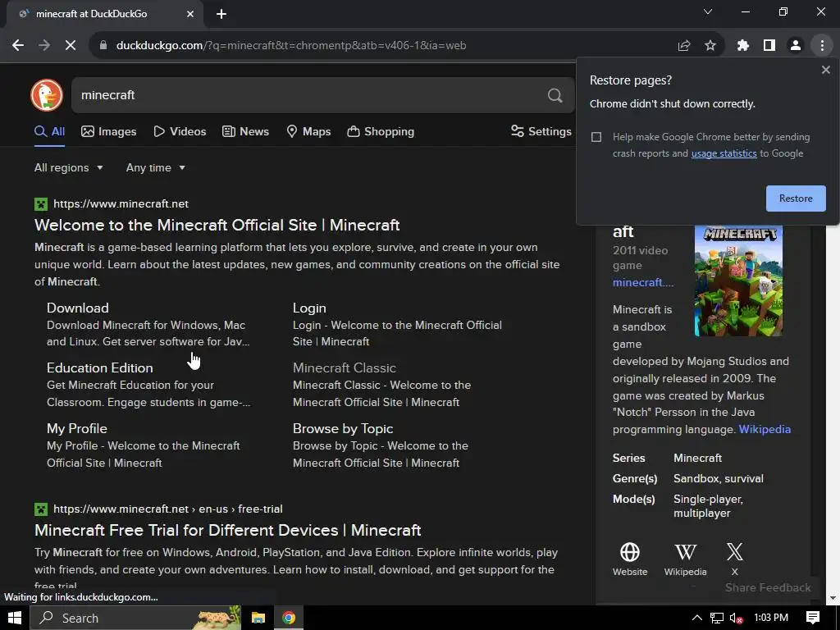Screen dimensions: 840x630
Task: Open the Extensions puzzle icon
Action: pyautogui.click(x=743, y=46)
